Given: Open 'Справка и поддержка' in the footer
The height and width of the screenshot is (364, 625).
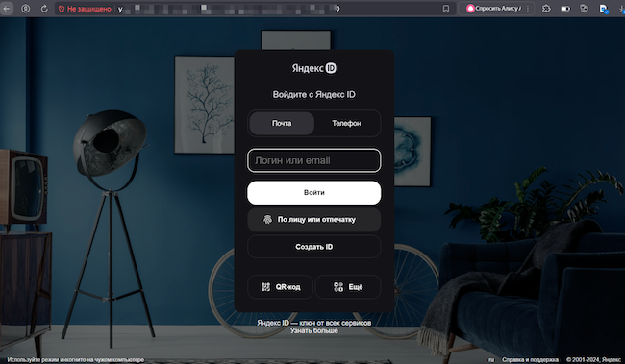Looking at the screenshot, I should 530,359.
